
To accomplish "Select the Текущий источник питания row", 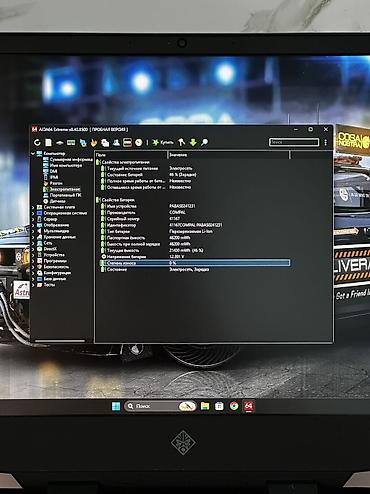I will click(195, 169).
